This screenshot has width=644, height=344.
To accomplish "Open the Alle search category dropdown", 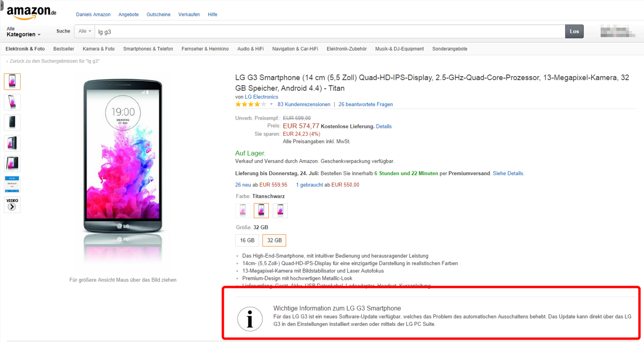I will pyautogui.click(x=85, y=31).
